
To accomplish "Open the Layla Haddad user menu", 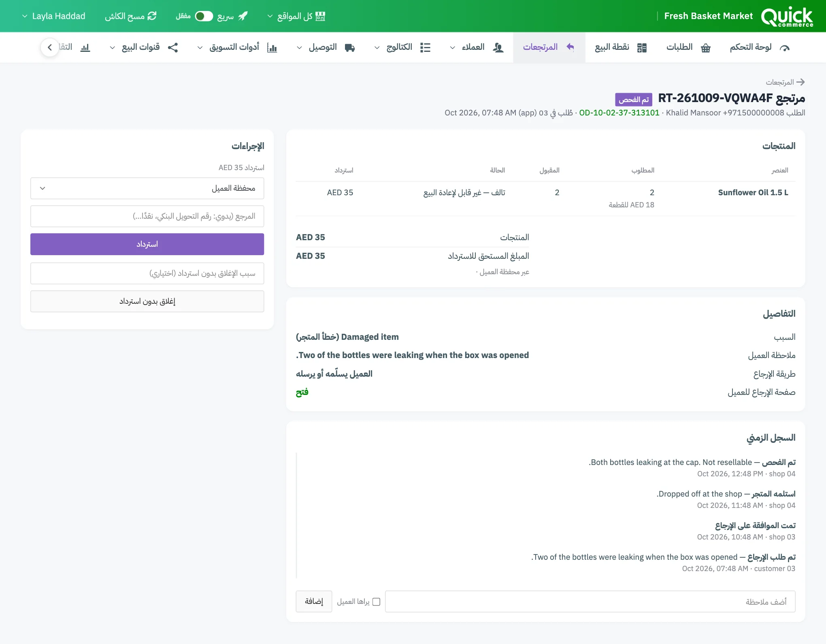I will (x=53, y=16).
